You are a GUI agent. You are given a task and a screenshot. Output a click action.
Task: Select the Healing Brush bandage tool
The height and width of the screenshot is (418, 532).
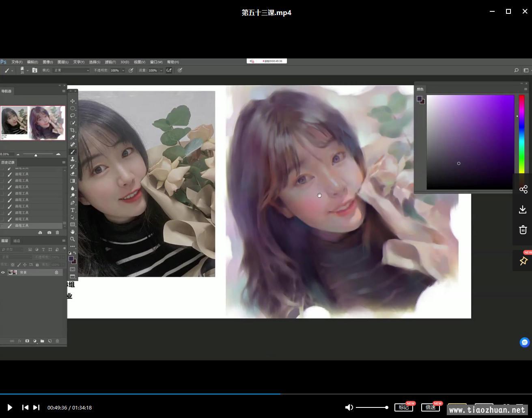point(73,144)
